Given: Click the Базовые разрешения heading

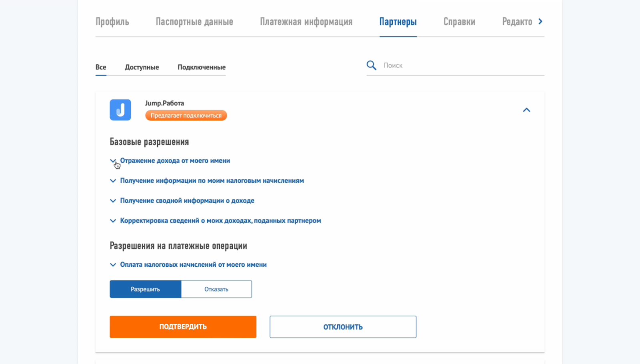Looking at the screenshot, I should [x=149, y=142].
